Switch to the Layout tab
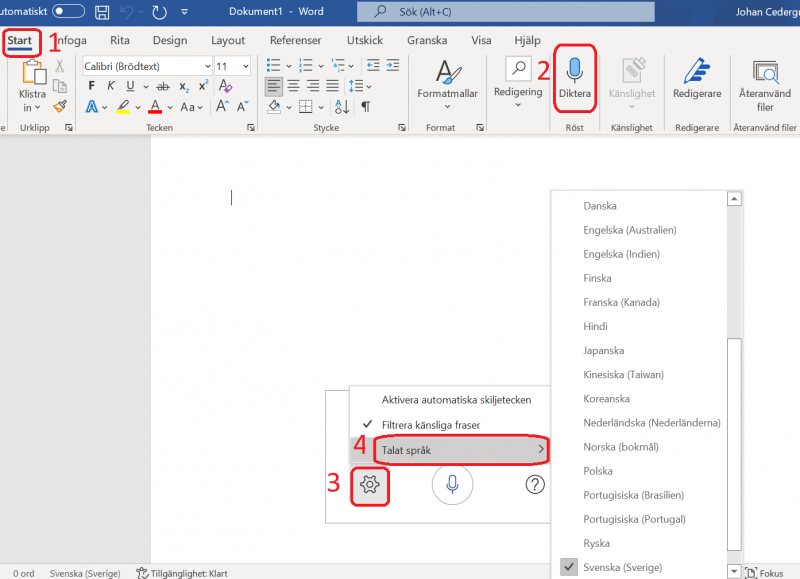800x579 pixels. click(x=228, y=40)
